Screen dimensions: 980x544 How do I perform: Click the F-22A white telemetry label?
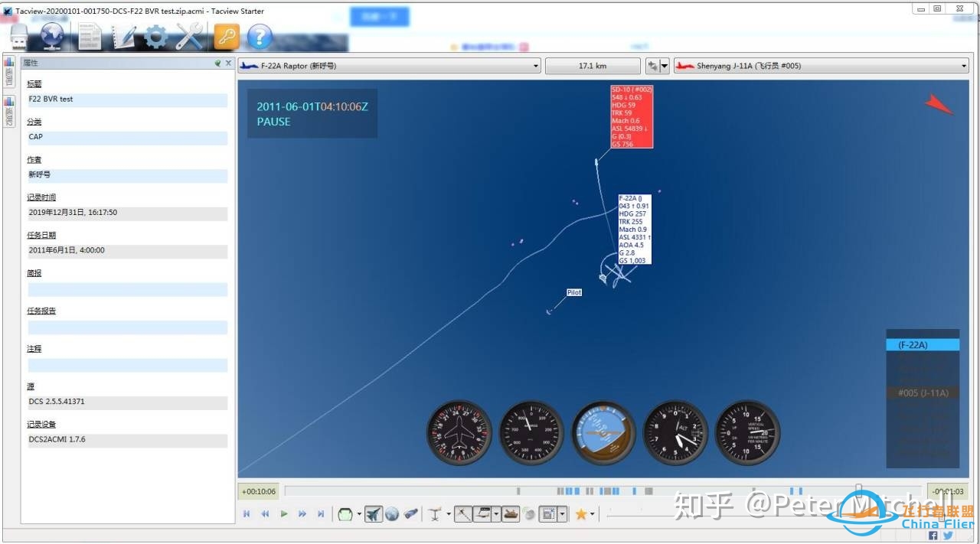coord(635,230)
